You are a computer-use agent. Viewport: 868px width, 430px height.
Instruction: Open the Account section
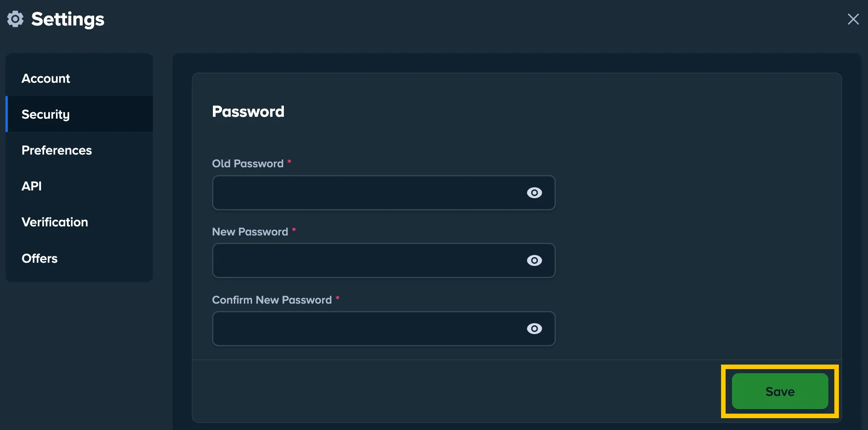46,78
